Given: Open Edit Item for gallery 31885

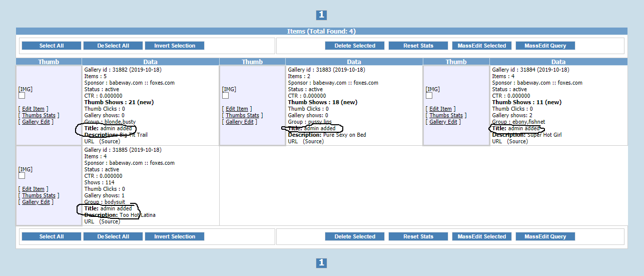Looking at the screenshot, I should click(x=34, y=189).
